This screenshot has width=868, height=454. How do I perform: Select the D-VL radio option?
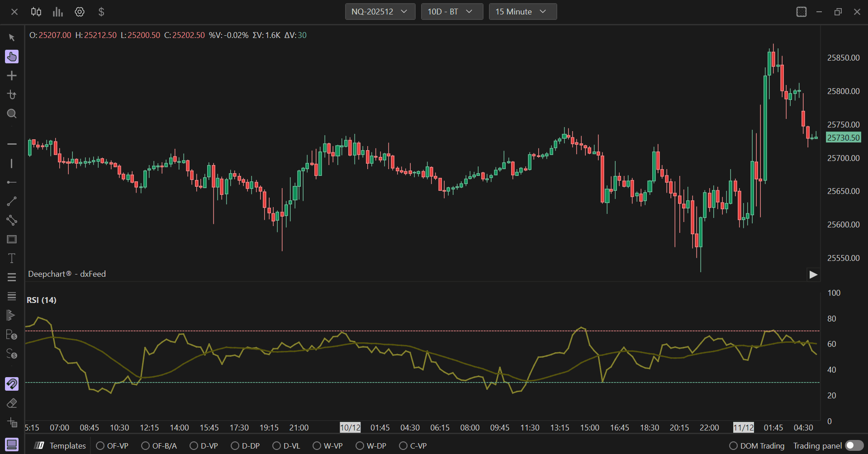(286, 446)
